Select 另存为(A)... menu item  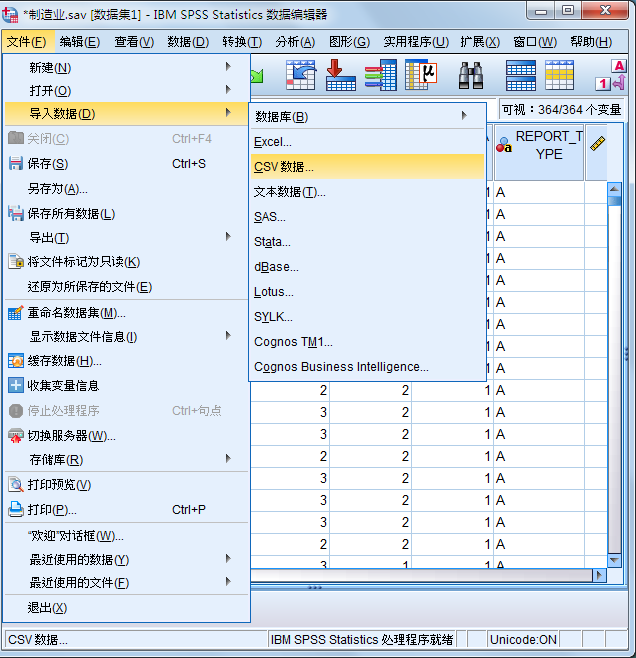click(127, 189)
